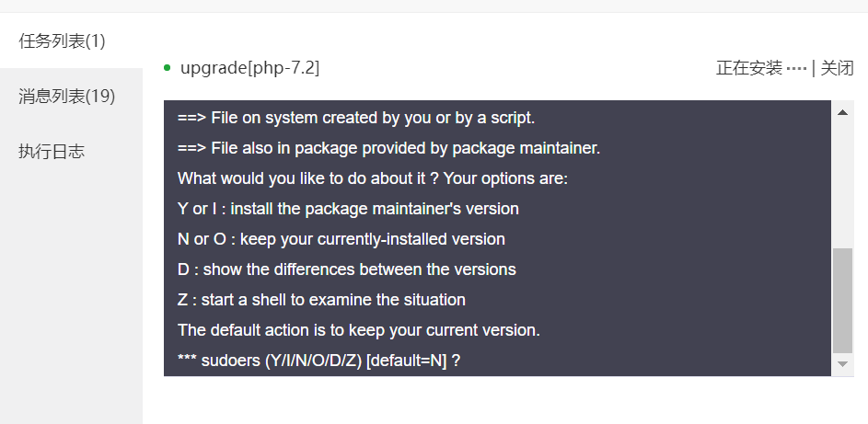
Task: Click the 'N or O : keep' option line
Action: (x=341, y=239)
